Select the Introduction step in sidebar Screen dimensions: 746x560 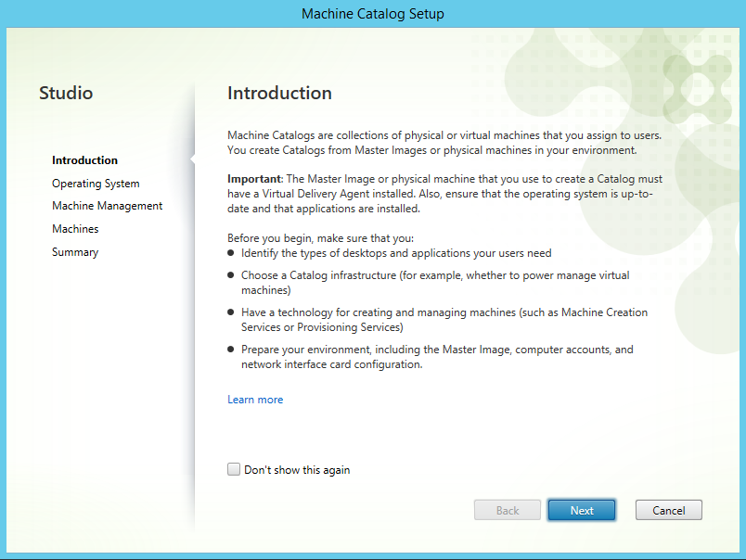(x=84, y=160)
